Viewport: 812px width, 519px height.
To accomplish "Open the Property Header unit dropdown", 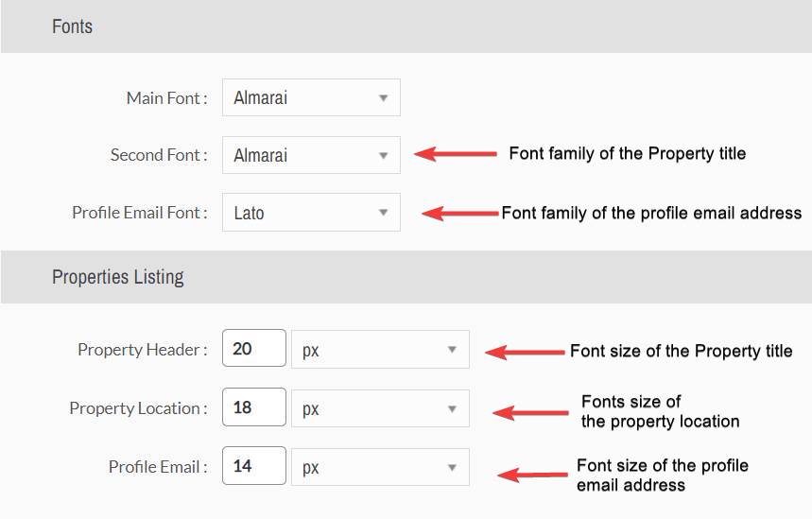I will click(381, 350).
